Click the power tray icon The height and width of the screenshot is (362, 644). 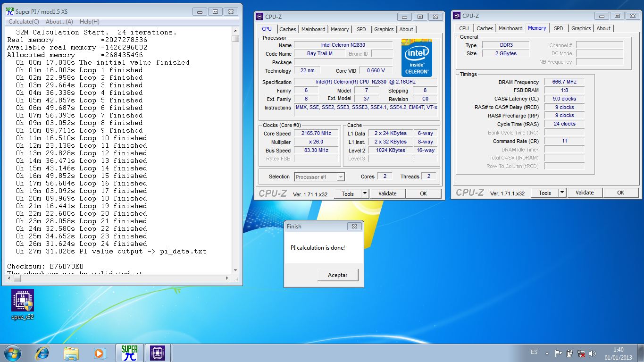point(569,353)
